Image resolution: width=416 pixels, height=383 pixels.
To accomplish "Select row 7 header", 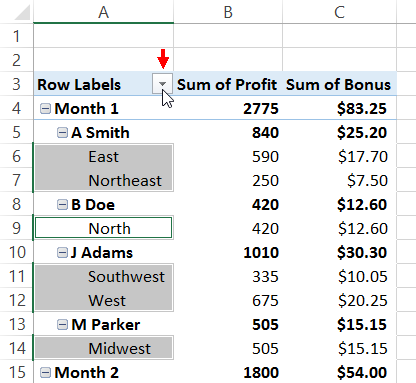I will point(17,180).
